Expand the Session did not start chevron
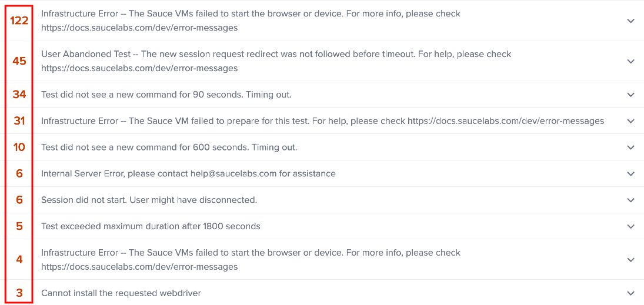 point(631,200)
